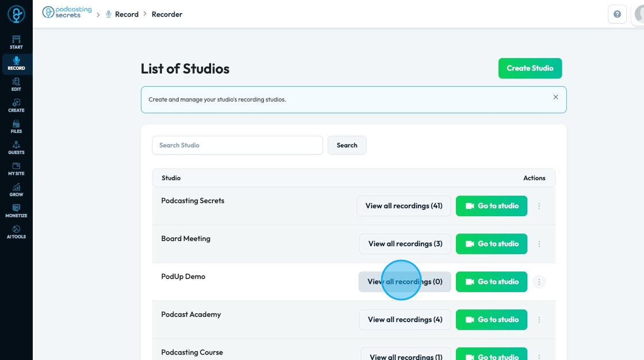Open options menu for Podcasting Secrets studio

click(539, 206)
